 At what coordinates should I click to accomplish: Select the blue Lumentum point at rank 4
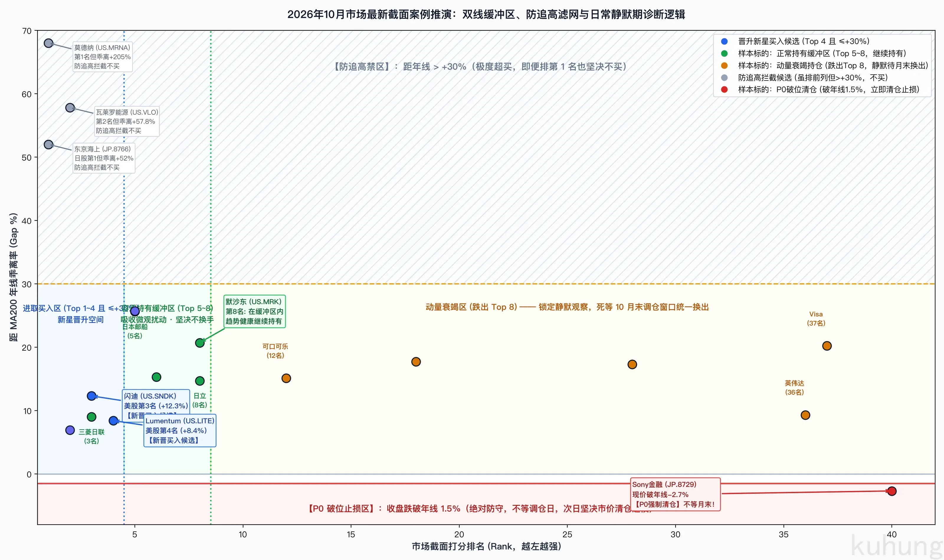click(x=113, y=420)
